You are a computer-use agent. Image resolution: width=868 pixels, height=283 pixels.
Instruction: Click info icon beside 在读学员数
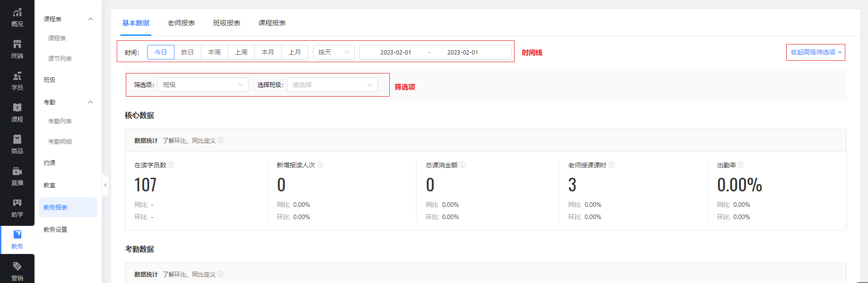(171, 165)
